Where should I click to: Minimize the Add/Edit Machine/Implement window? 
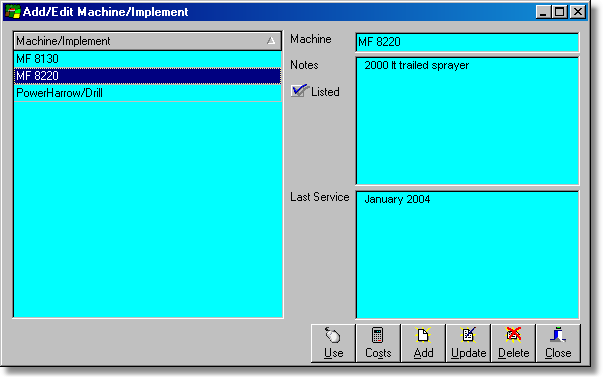tap(543, 12)
